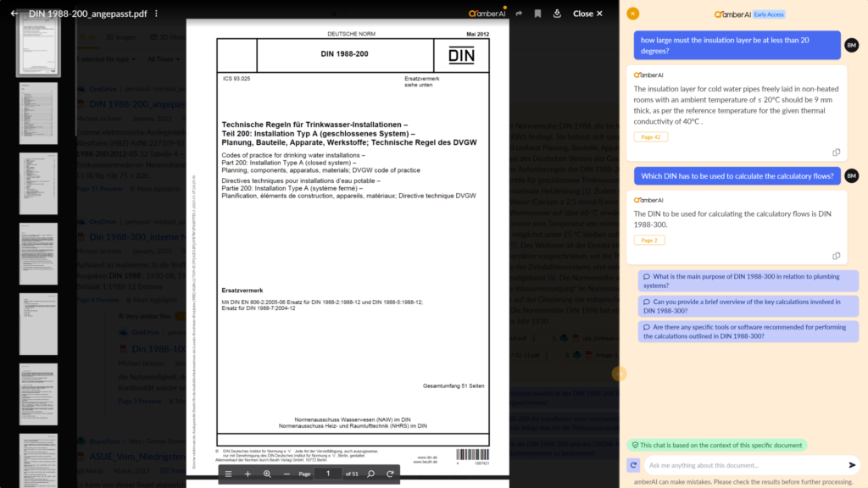The width and height of the screenshot is (868, 488).
Task: Zoom out using the minus icon
Action: point(287,473)
